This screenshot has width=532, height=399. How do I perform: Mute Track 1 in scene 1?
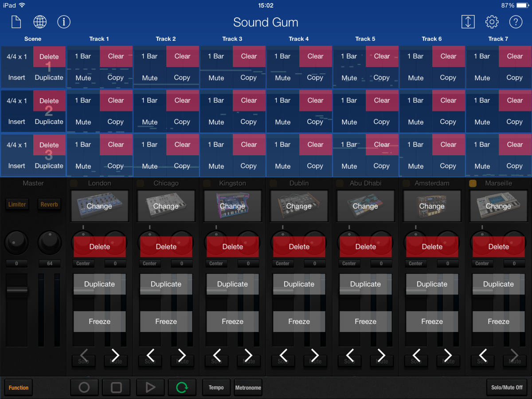pos(83,78)
